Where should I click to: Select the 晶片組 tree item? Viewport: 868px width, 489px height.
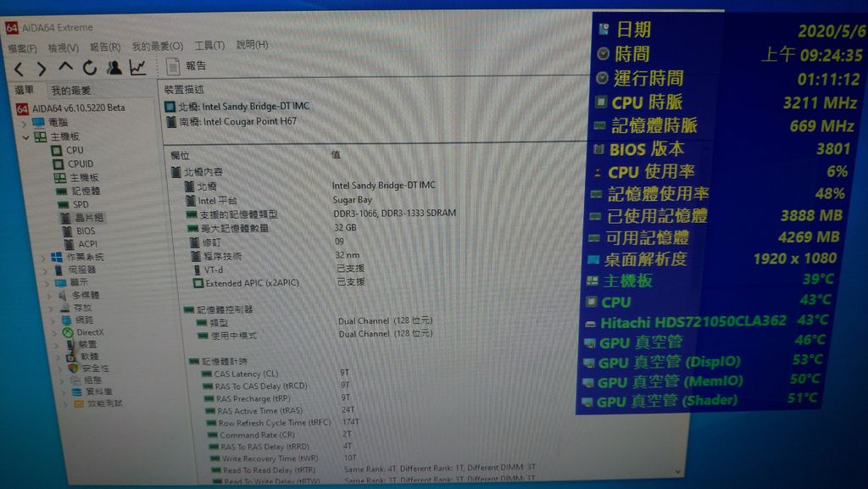[89, 218]
